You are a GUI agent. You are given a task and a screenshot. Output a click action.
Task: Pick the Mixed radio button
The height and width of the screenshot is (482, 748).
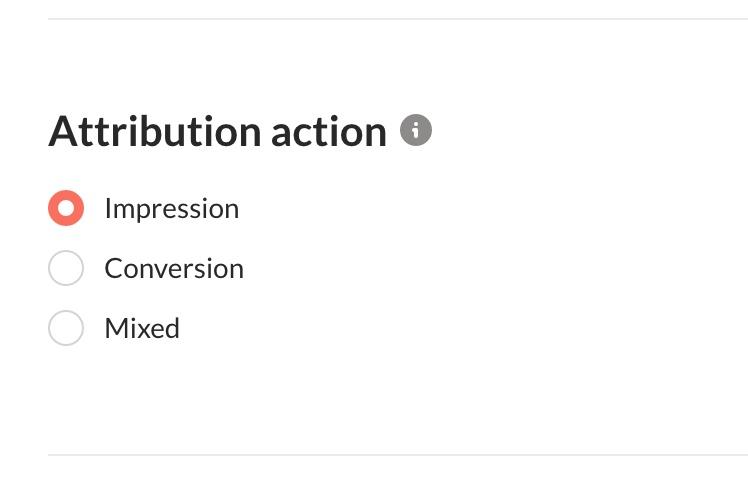[x=66, y=328]
